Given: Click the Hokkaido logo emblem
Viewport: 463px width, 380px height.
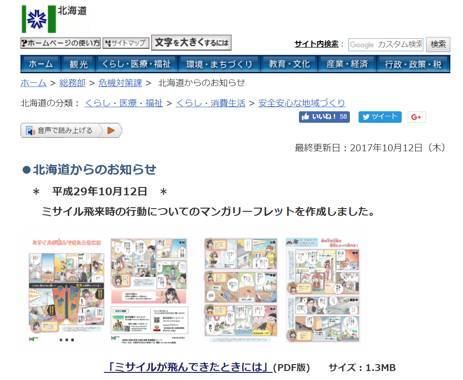Looking at the screenshot, I should coord(39,19).
